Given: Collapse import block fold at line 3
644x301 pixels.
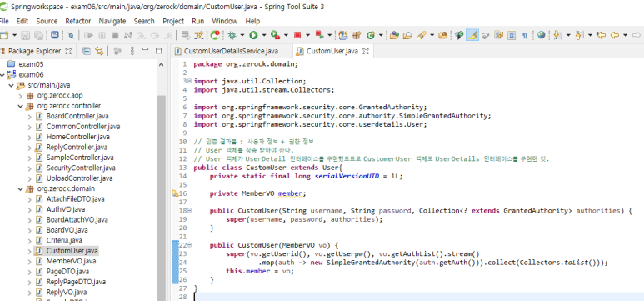Looking at the screenshot, I should point(190,81).
